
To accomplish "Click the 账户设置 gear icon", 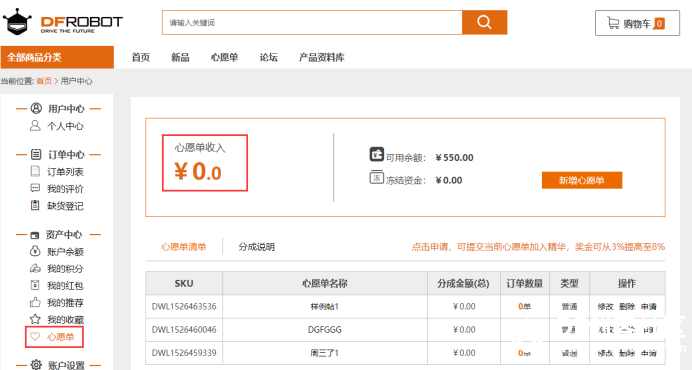I will tap(36, 365).
